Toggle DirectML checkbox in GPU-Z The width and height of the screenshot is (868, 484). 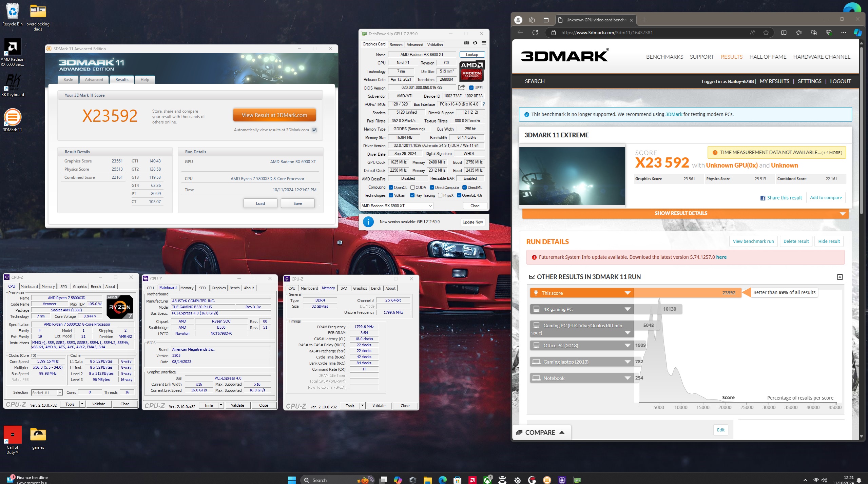click(x=464, y=188)
